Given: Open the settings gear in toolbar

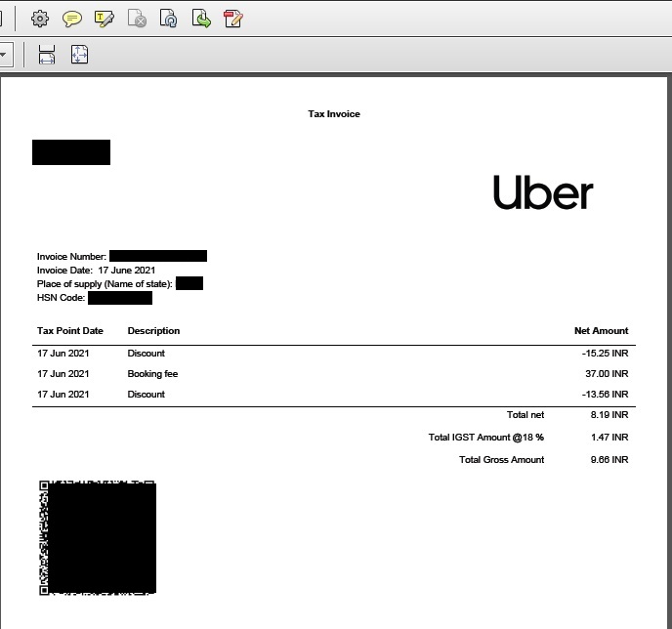Looking at the screenshot, I should (40, 19).
